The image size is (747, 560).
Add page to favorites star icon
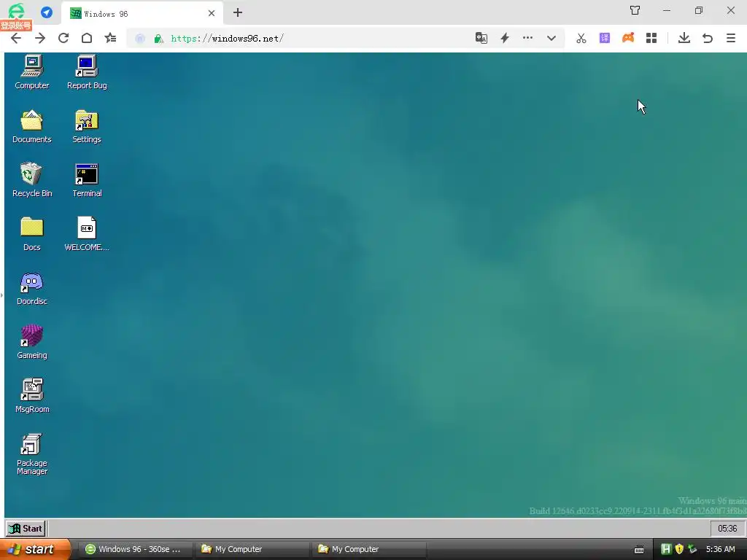(111, 38)
